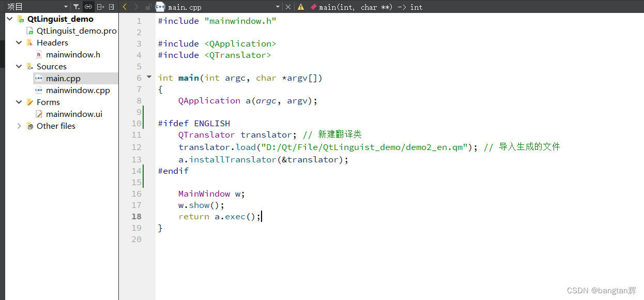Open mainwindow.ui form file
Viewport: 644px width, 300px height.
click(74, 114)
